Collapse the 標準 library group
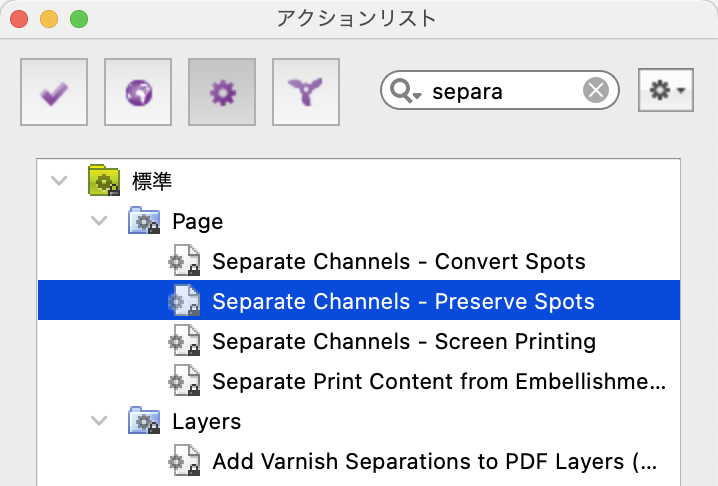The height and width of the screenshot is (486, 718). (59, 180)
